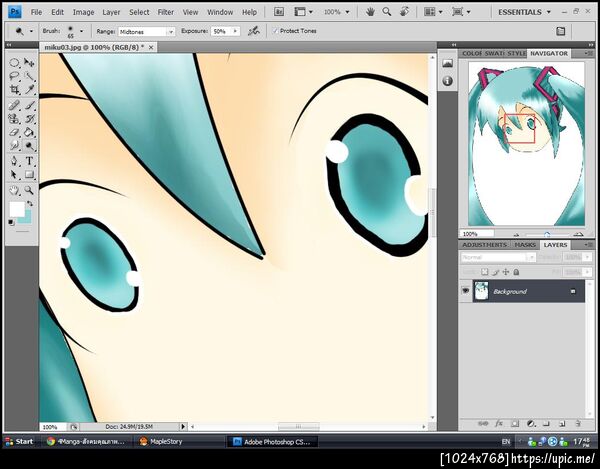Open the layer blend mode Normal dropdown
Screen dimensions: 600x469
click(498, 257)
